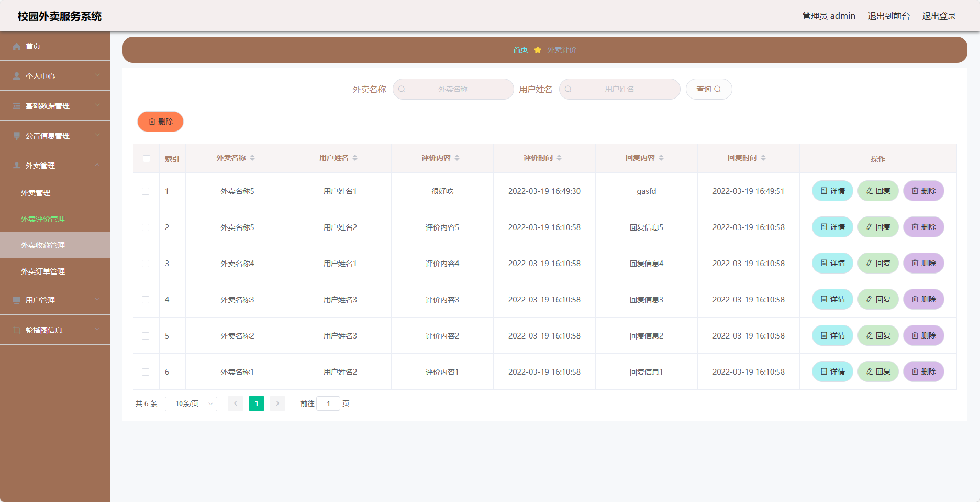This screenshot has height=502, width=980.
Task: Click the star icon in the breadcrumb
Action: coord(538,50)
